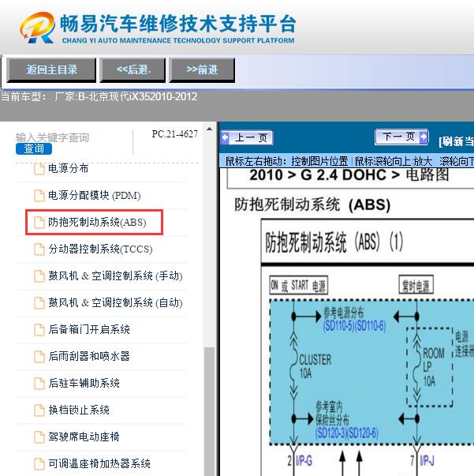Open 后雨刮器和喷水器 entry

pyautogui.click(x=89, y=356)
